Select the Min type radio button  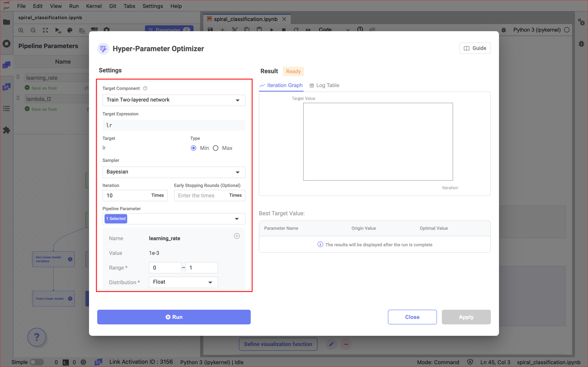pyautogui.click(x=193, y=148)
